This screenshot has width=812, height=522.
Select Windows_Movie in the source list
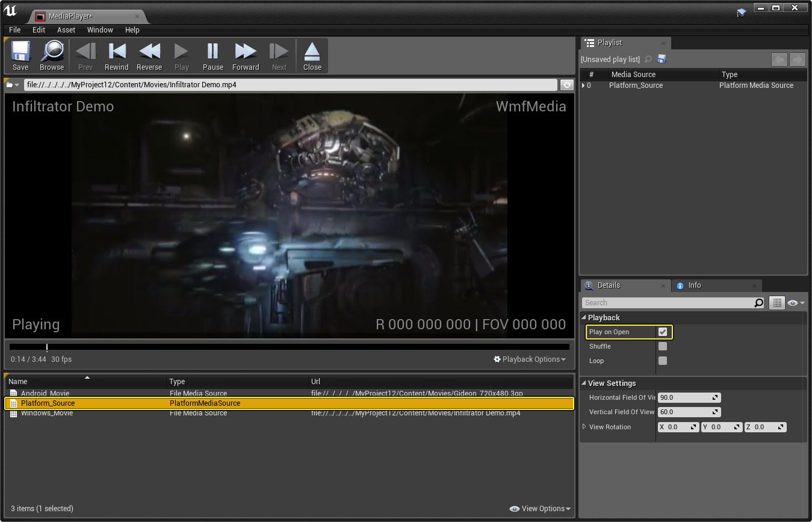coord(47,414)
